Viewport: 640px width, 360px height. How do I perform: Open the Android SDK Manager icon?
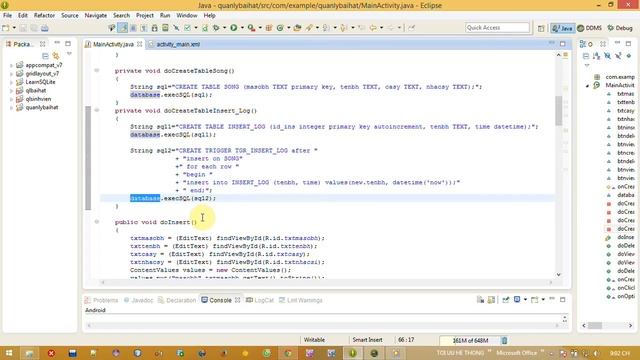[154, 28]
